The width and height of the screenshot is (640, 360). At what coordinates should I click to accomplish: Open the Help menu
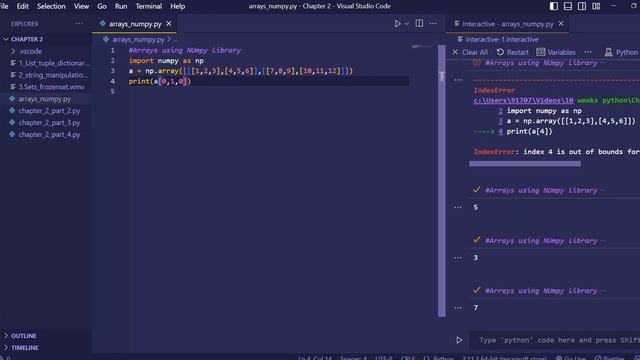(x=178, y=6)
